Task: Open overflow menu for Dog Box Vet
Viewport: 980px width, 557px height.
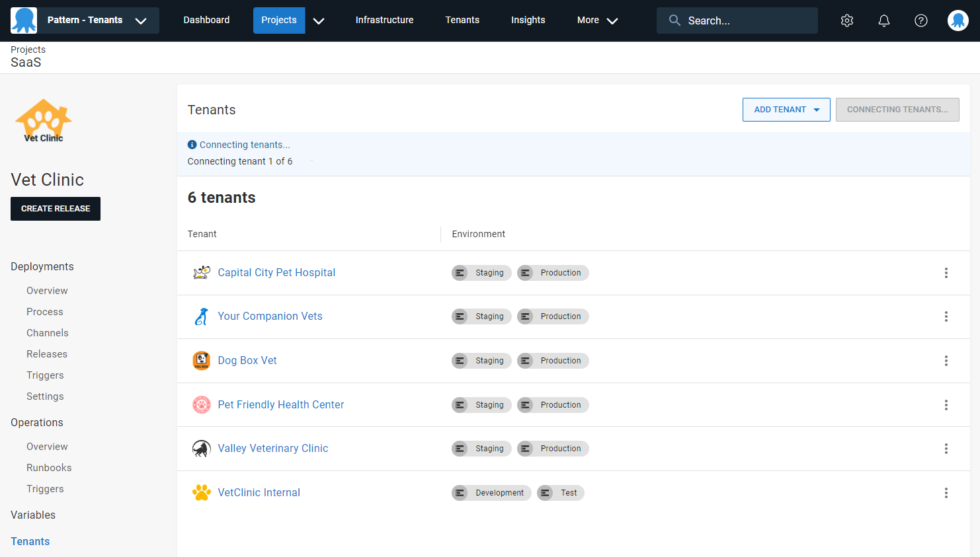Action: [946, 361]
